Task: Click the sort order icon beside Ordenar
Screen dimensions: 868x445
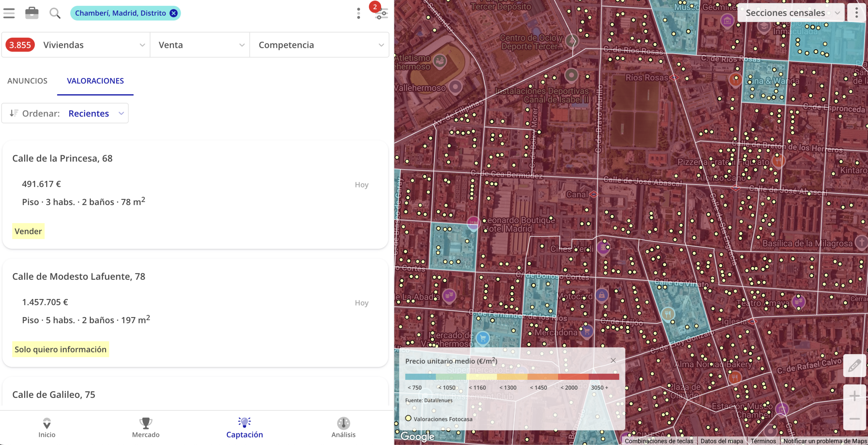Action: (x=14, y=113)
